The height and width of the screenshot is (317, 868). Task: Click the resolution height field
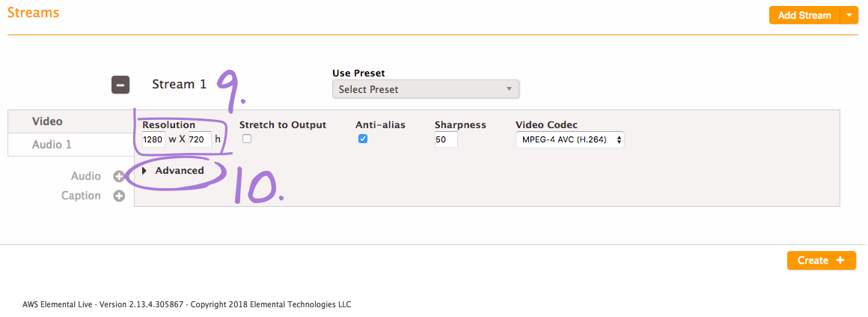point(200,139)
